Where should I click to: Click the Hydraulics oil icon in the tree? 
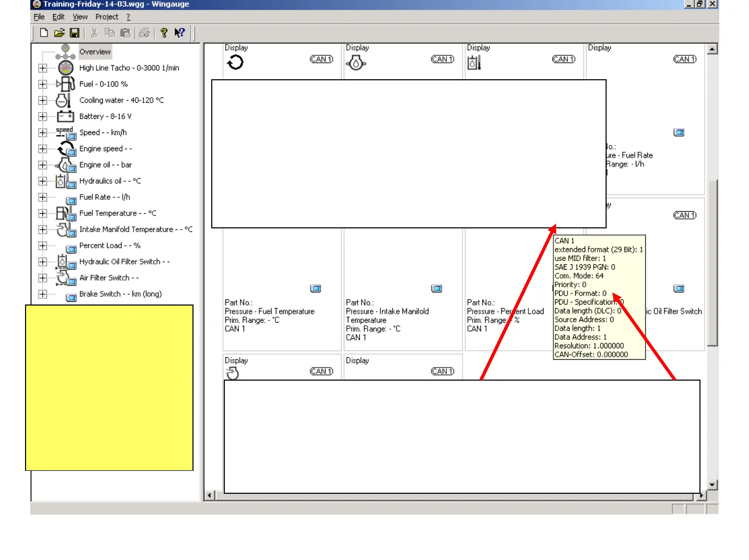pos(66,181)
